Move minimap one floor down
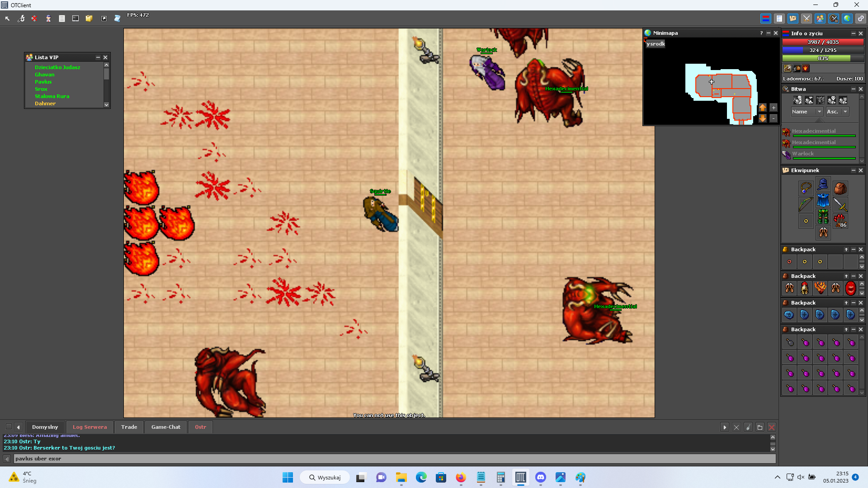The height and width of the screenshot is (488, 868). (763, 118)
